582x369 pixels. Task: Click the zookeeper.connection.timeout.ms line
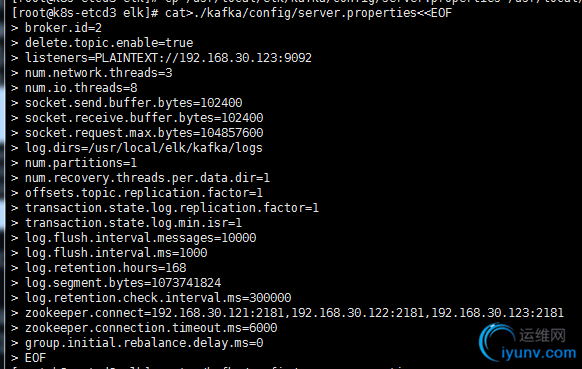click(x=151, y=328)
